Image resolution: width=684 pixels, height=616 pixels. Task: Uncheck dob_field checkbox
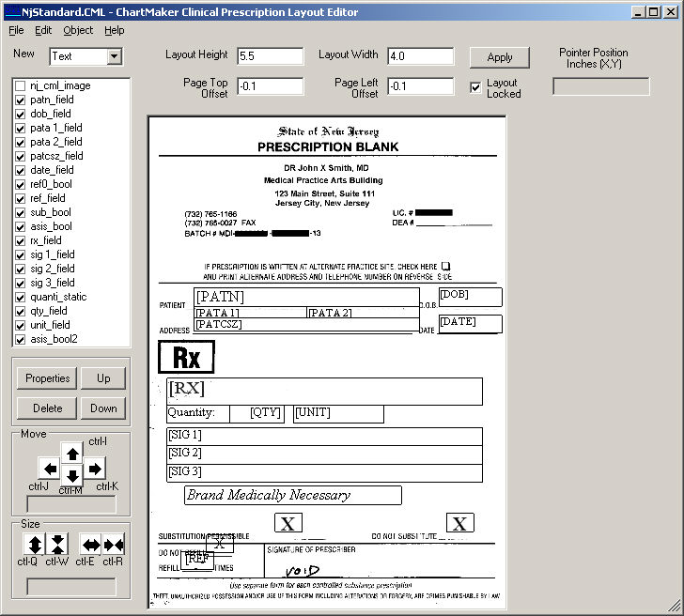tap(20, 115)
